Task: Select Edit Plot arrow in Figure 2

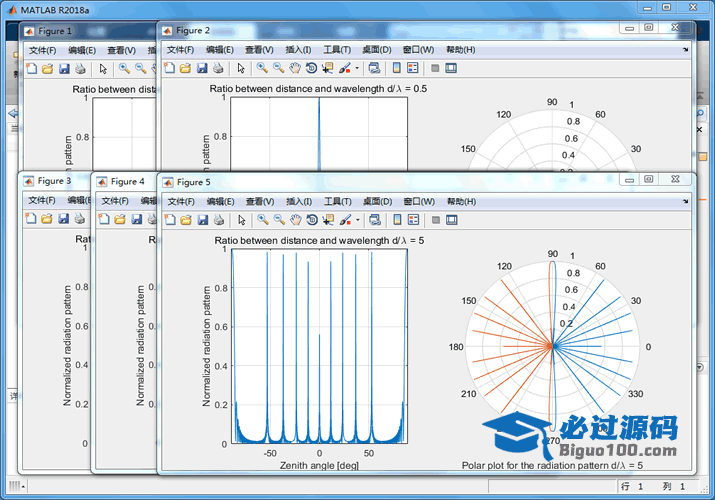Action: point(241,68)
